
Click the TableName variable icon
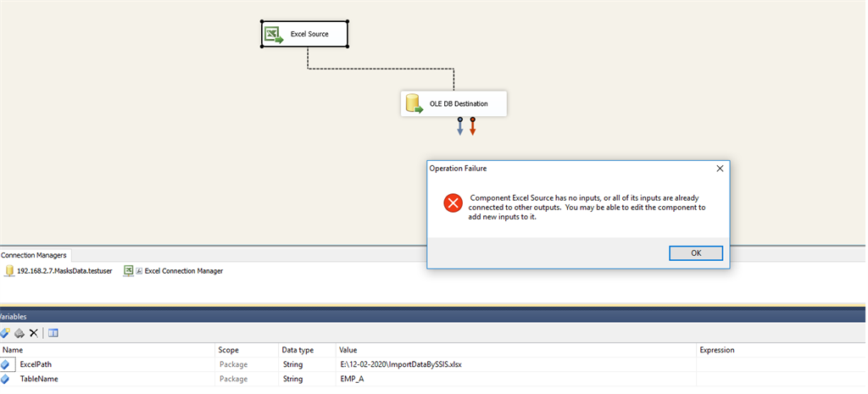[6, 379]
